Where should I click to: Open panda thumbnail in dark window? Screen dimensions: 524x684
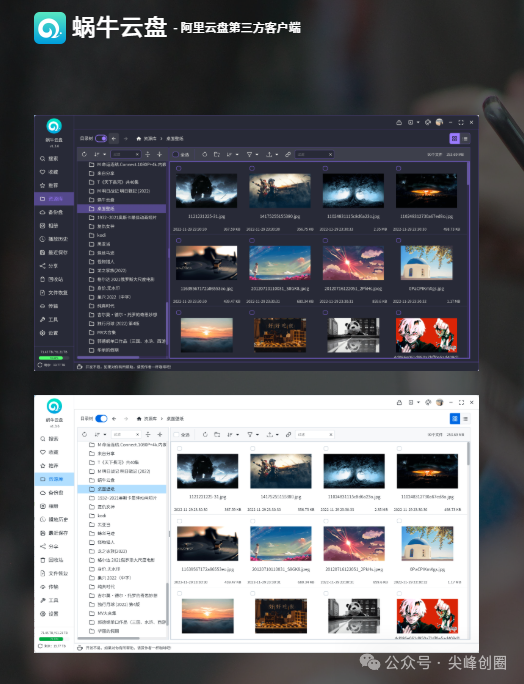coord(353,335)
